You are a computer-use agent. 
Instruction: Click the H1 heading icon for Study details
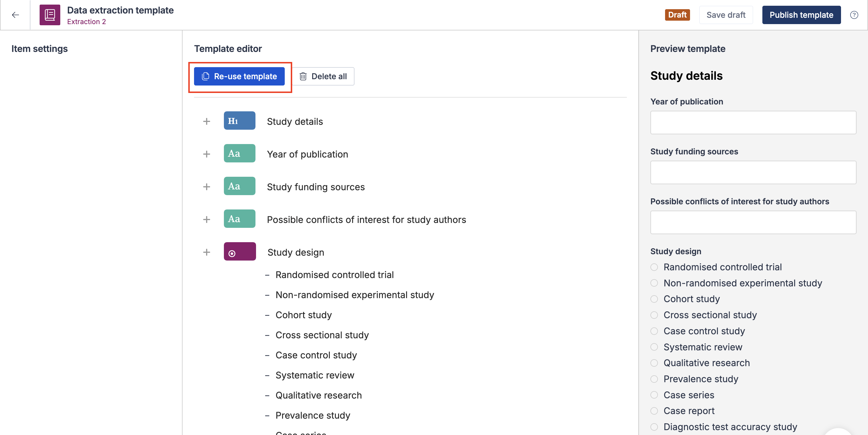click(x=239, y=121)
